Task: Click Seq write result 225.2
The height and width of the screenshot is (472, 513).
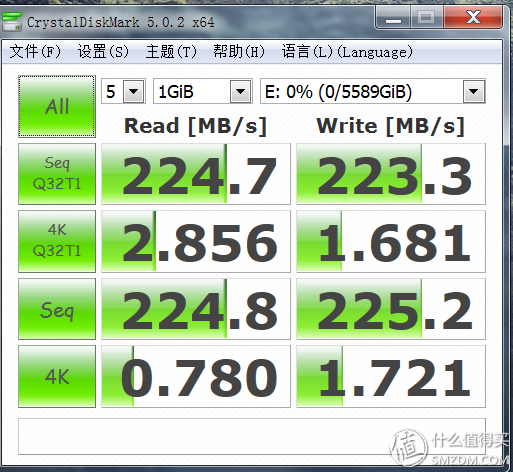Action: [391, 309]
